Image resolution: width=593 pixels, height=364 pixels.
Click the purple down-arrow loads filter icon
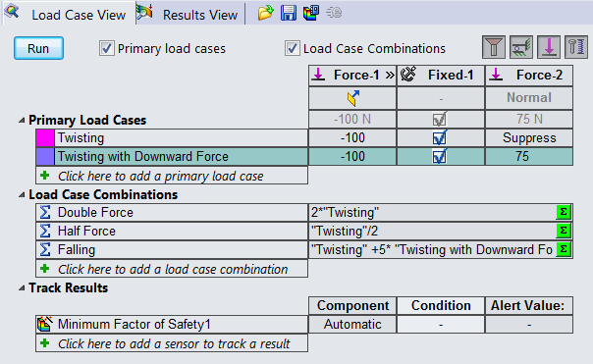549,47
